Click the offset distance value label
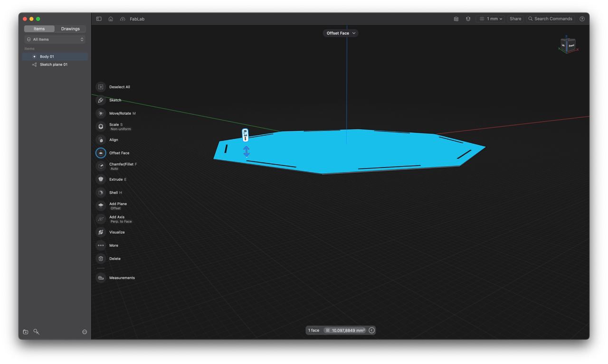The image size is (608, 364). [x=245, y=135]
